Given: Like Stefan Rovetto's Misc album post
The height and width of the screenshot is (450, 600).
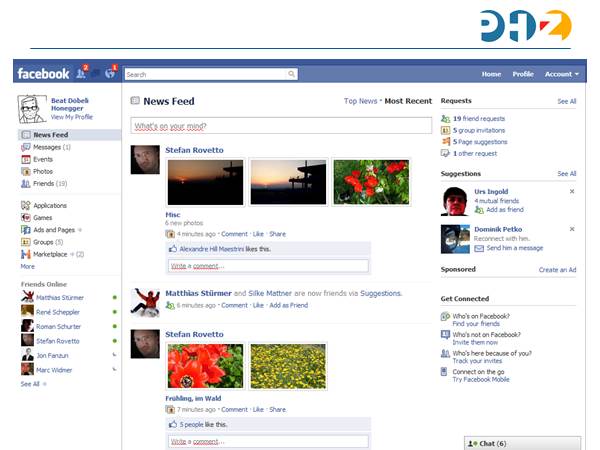Looking at the screenshot, I should (x=258, y=234).
